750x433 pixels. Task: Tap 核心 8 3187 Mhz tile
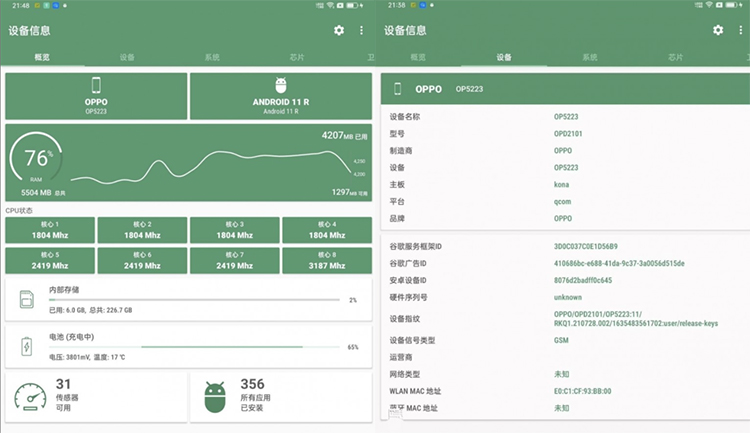(327, 261)
